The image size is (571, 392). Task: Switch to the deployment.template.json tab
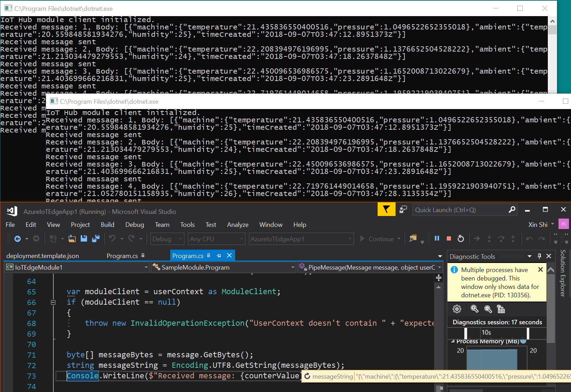tap(42, 256)
